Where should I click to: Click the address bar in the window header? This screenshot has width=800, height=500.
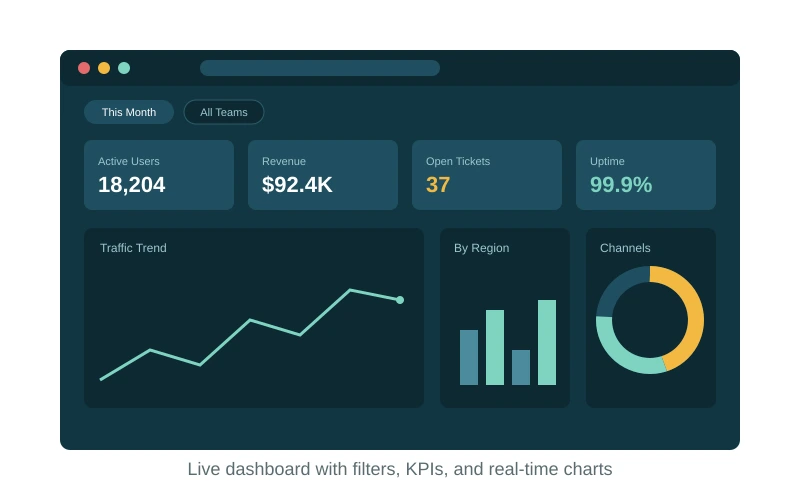(320, 68)
